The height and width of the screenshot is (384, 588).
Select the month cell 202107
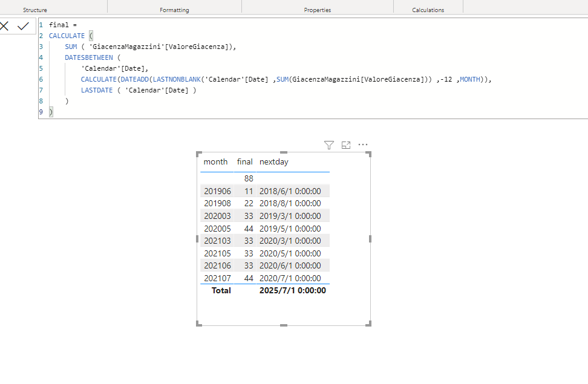point(218,278)
